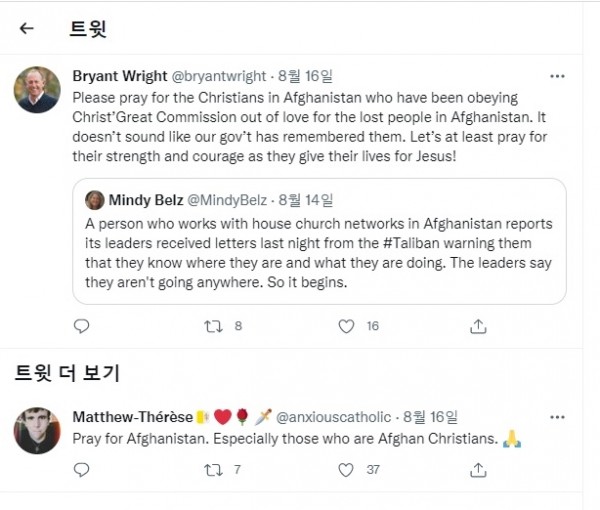
Task: Open Mindy Belz's small avatar
Action: [x=95, y=199]
